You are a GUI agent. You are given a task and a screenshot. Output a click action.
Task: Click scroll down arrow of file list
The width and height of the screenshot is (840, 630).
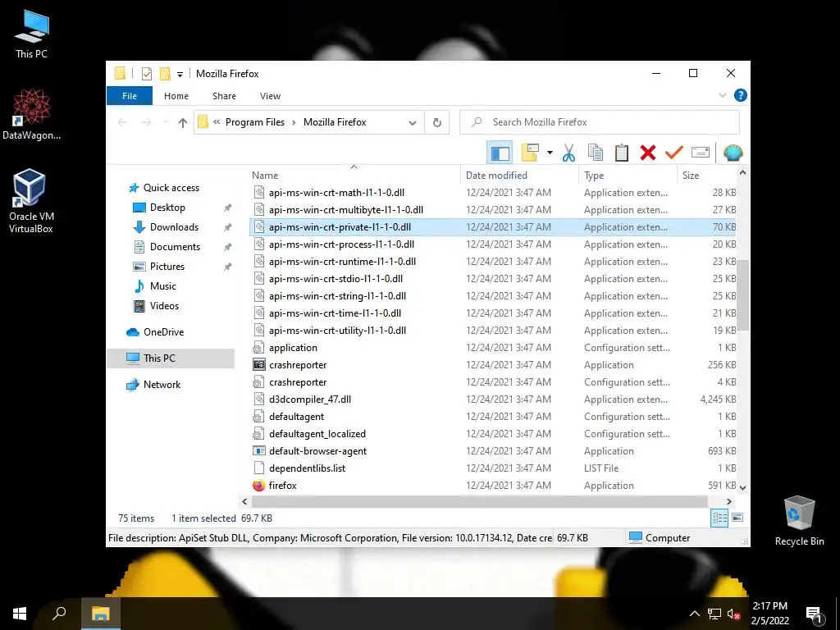742,487
